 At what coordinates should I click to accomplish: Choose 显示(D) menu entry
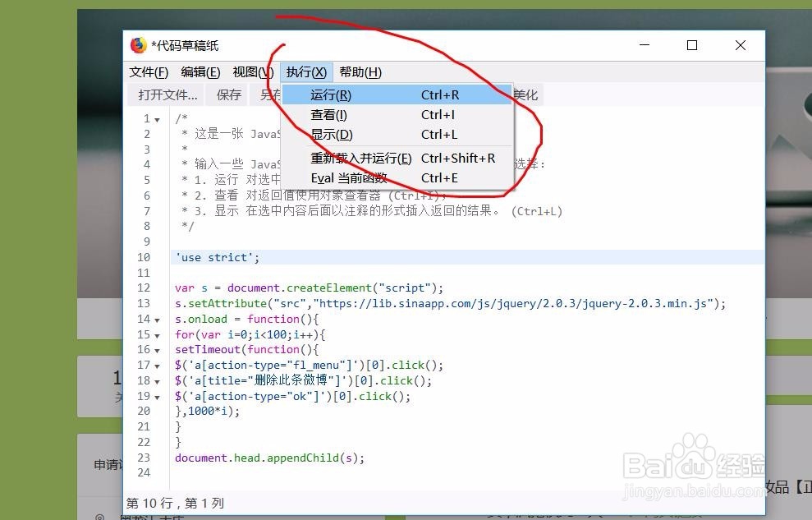[x=397, y=134]
